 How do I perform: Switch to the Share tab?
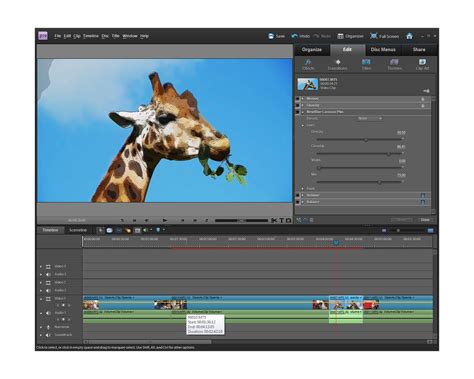419,50
